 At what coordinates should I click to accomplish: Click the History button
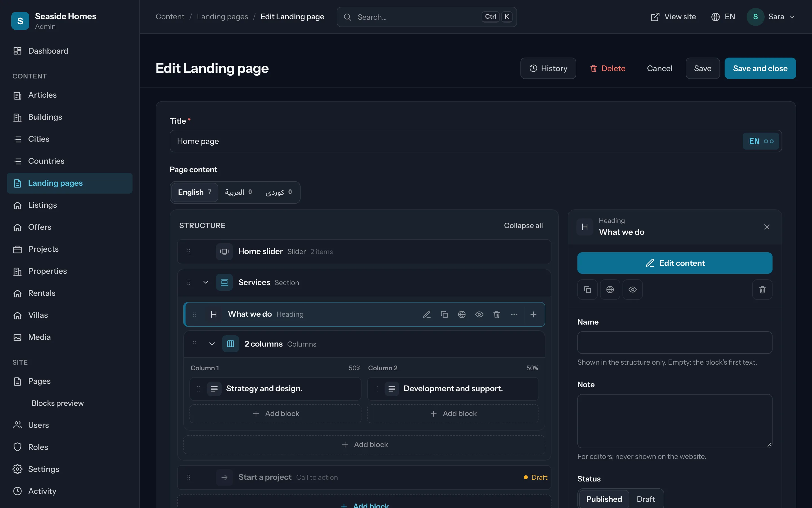(x=548, y=68)
